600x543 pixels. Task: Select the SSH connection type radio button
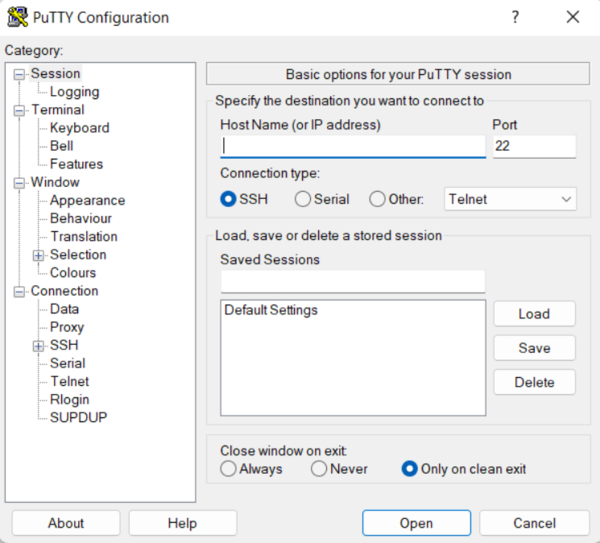pos(229,199)
